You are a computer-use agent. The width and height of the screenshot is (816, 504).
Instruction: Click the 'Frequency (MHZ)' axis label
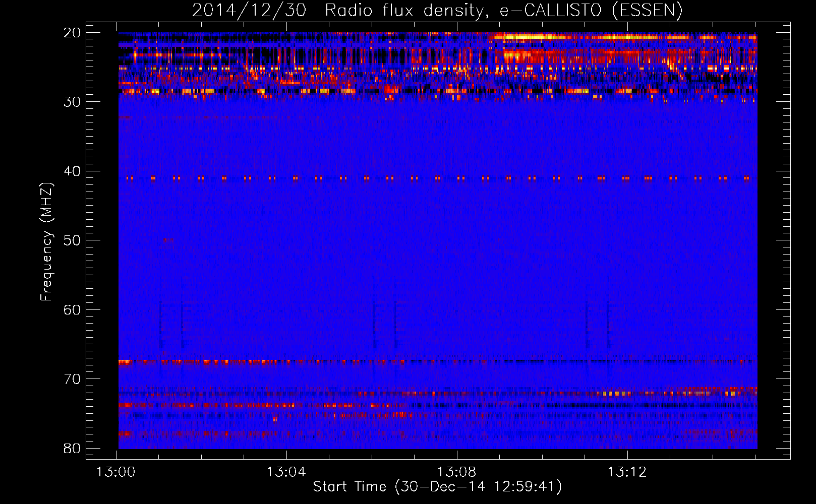46,242
